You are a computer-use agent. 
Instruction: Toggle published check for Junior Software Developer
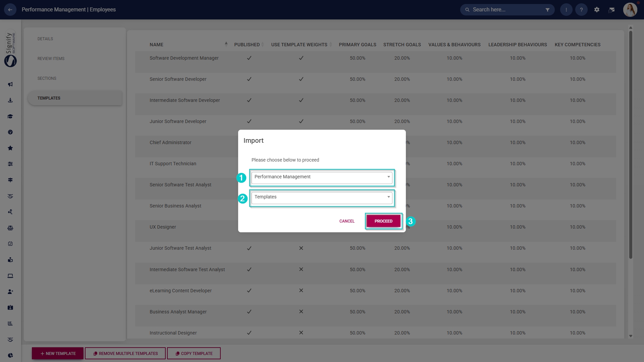[x=249, y=121]
